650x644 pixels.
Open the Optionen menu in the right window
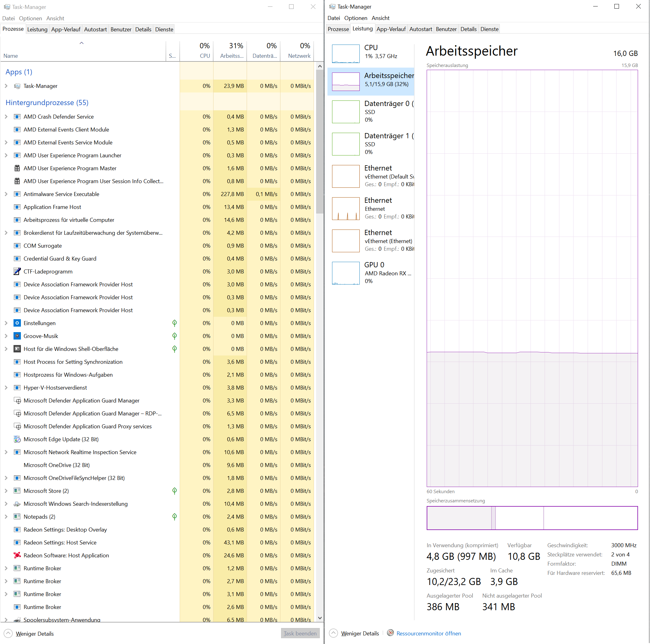[x=355, y=18]
